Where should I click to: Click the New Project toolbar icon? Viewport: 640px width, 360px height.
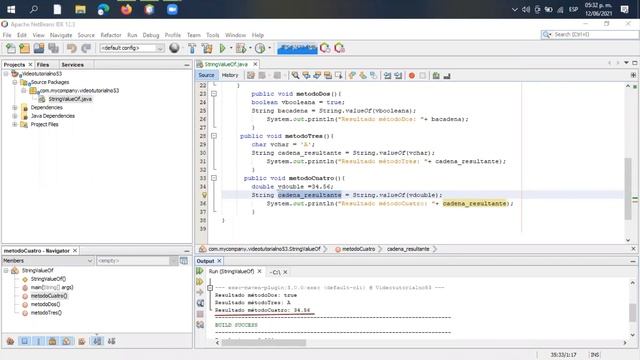(24, 48)
